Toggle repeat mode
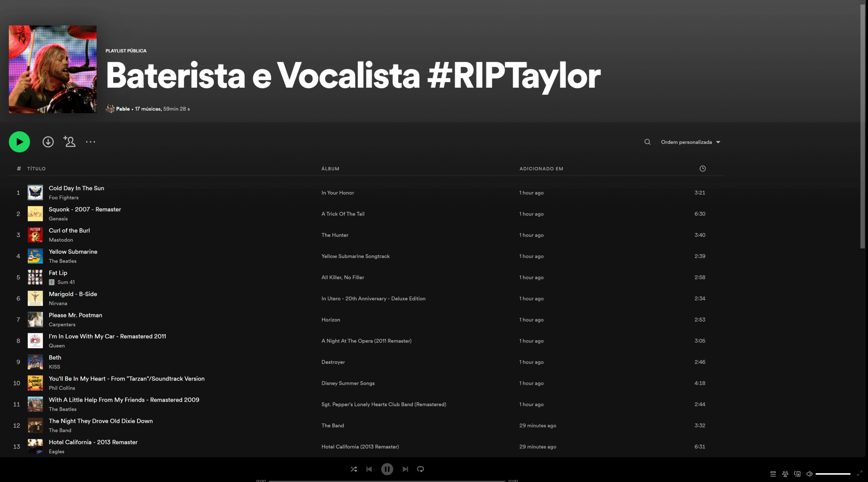The width and height of the screenshot is (868, 482). [420, 469]
